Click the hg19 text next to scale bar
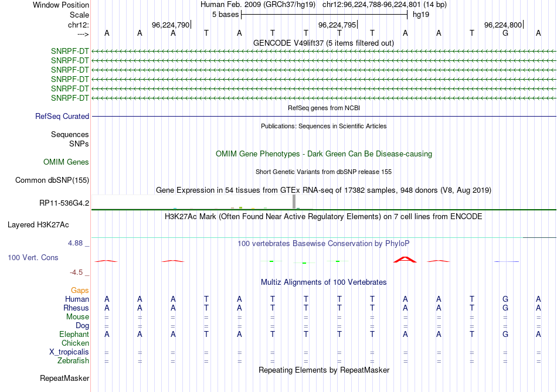 click(x=420, y=15)
